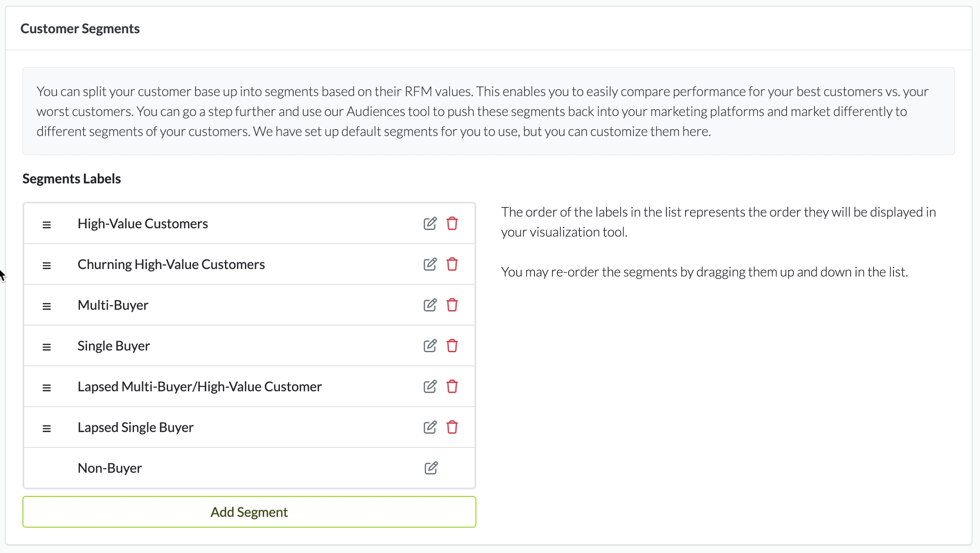
Task: Delete Churning High-Value Customers segment
Action: coord(452,264)
